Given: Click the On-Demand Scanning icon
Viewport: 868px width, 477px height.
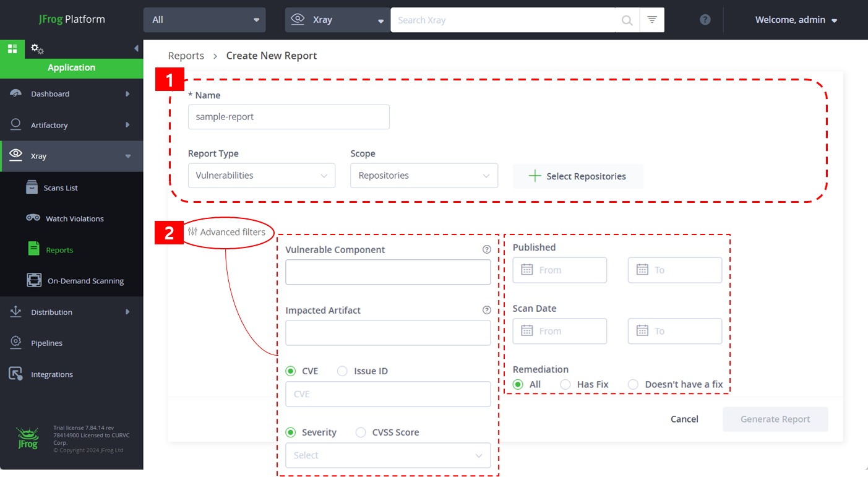Looking at the screenshot, I should (x=34, y=280).
